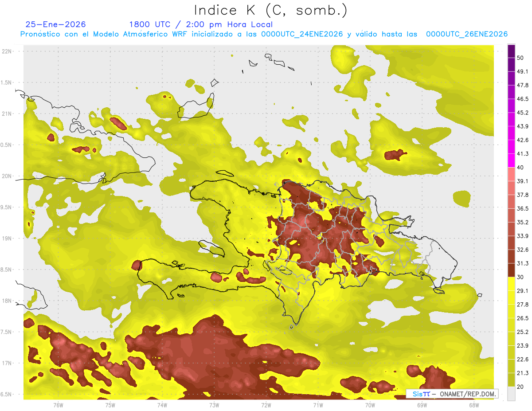Click the color scale value 22.6

pos(523,359)
